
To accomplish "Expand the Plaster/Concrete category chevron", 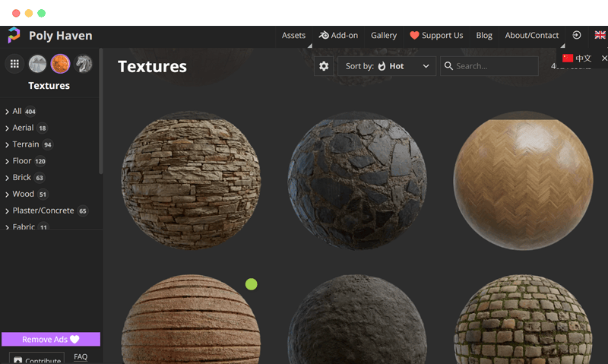I will click(7, 211).
